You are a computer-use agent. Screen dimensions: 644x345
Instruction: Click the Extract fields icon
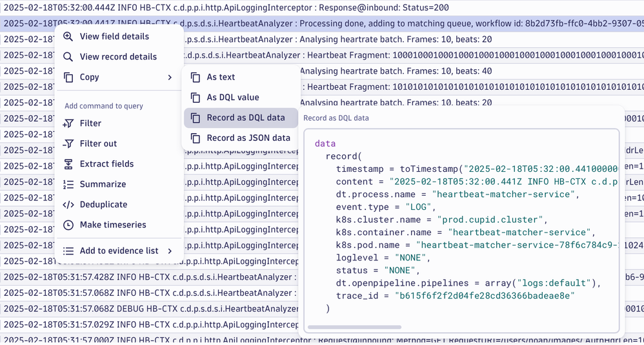[68, 164]
